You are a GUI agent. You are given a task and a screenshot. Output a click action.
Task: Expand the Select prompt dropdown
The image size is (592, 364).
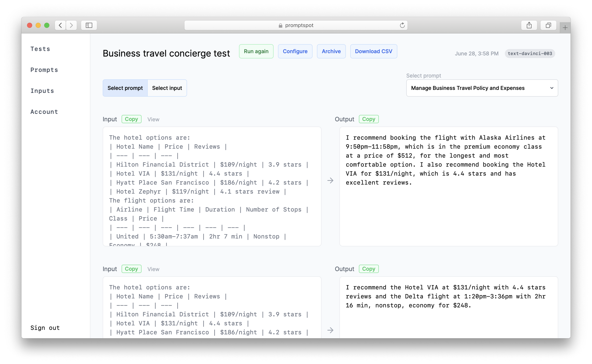tap(482, 88)
